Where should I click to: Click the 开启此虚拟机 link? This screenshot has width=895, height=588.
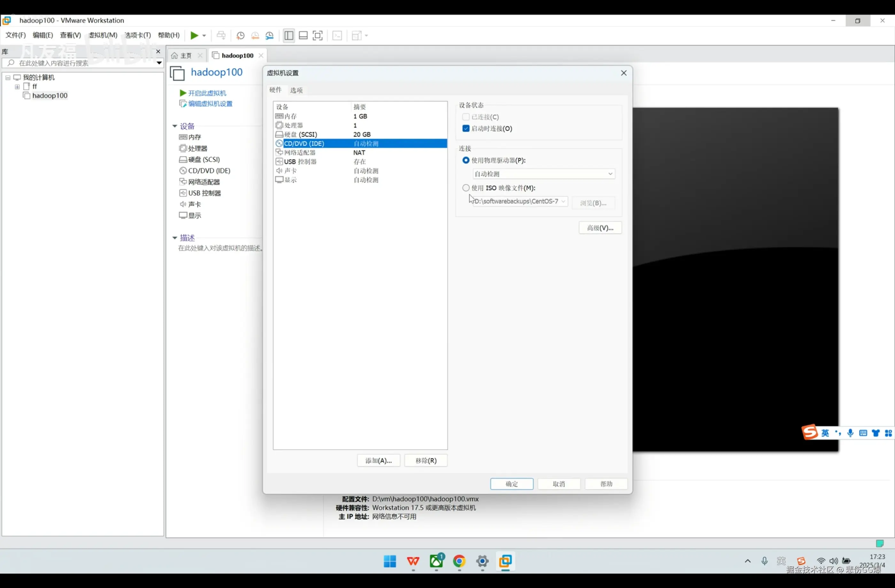207,93
